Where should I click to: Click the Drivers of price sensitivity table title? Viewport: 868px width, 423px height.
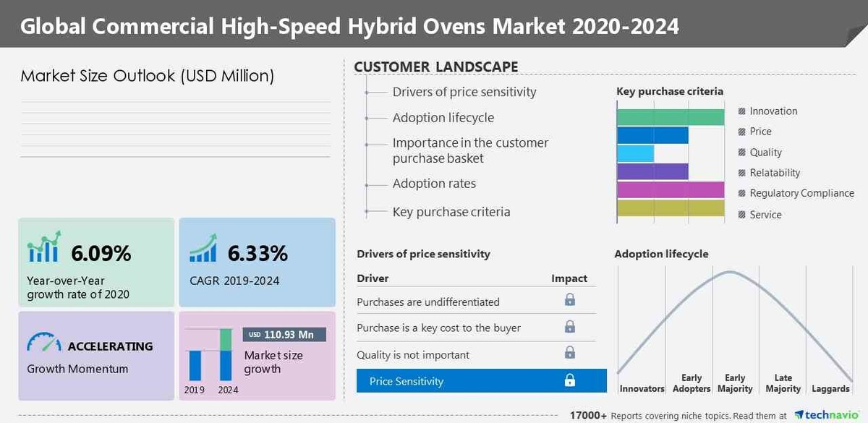coord(423,254)
